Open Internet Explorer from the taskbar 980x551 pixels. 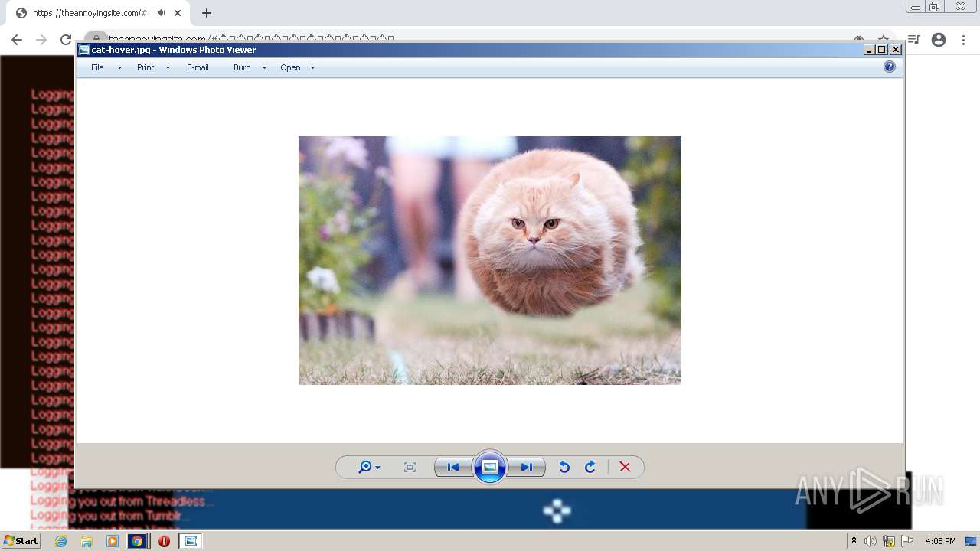(x=60, y=541)
